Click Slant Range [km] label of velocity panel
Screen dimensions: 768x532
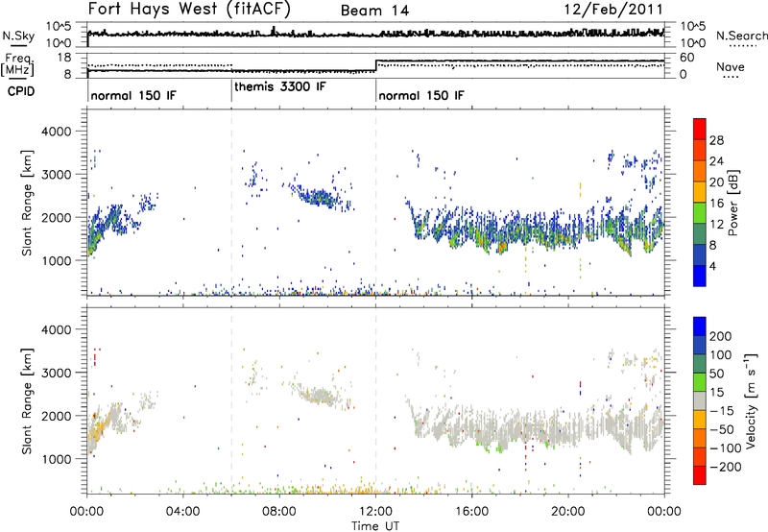(27, 400)
